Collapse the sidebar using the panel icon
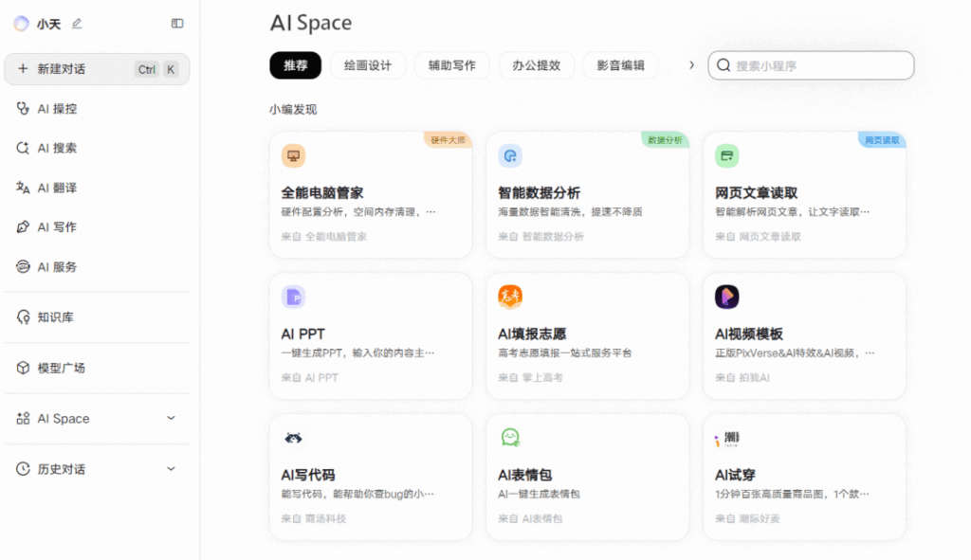 (176, 22)
